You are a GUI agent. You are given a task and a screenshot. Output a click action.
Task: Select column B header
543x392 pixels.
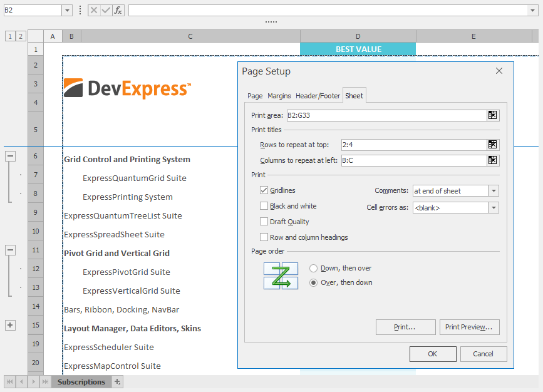[x=71, y=36]
